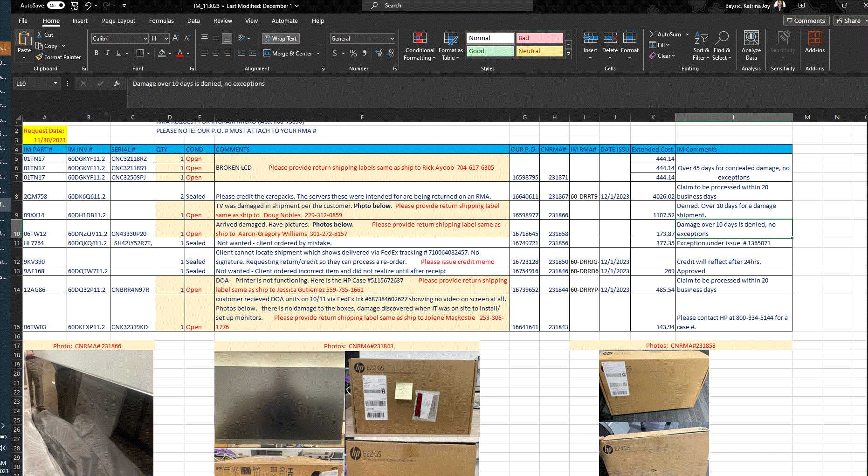Screen dimensions: 868x476
Task: Open the Add-ins panel
Action: pyautogui.click(x=814, y=43)
